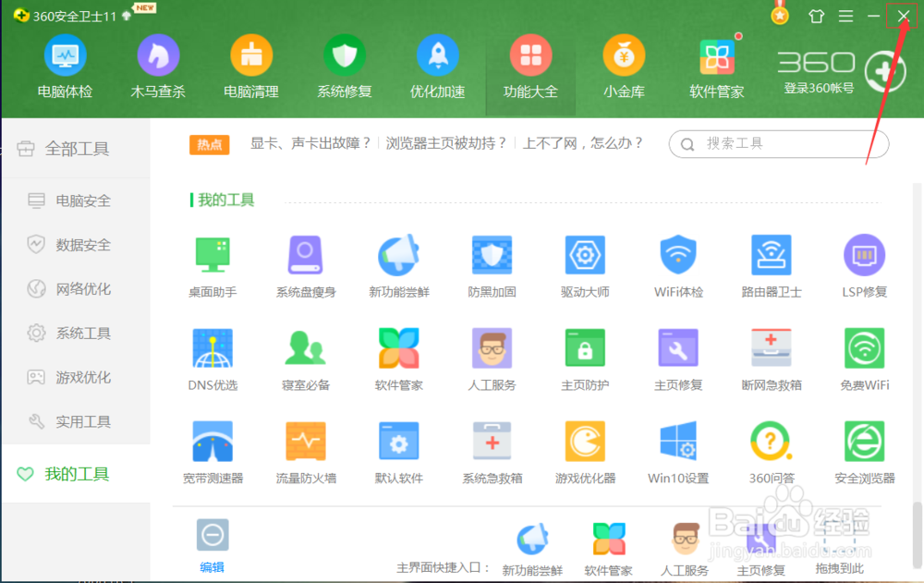924x583 pixels.
Task: Launch 游戏优化器 tool
Action: point(585,453)
